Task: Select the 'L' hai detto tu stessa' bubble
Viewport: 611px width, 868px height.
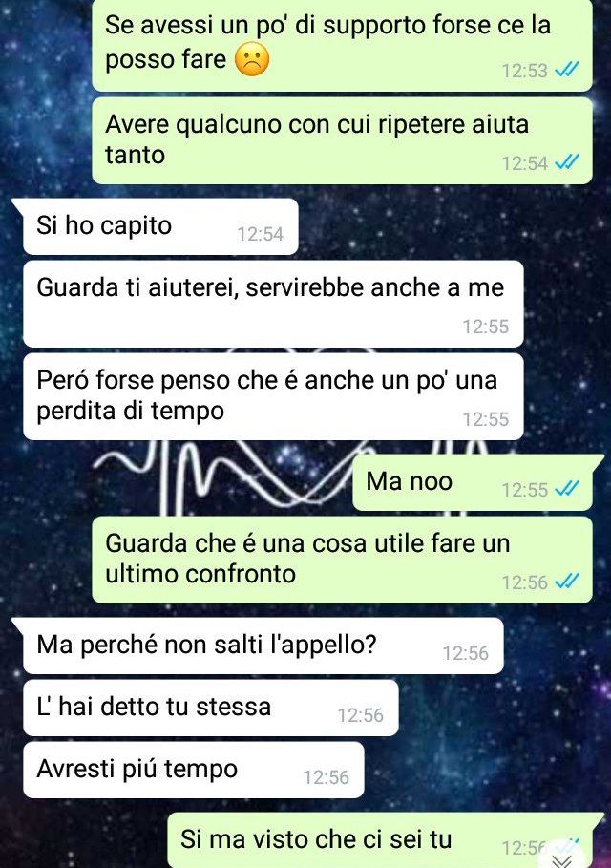Action: click(211, 708)
